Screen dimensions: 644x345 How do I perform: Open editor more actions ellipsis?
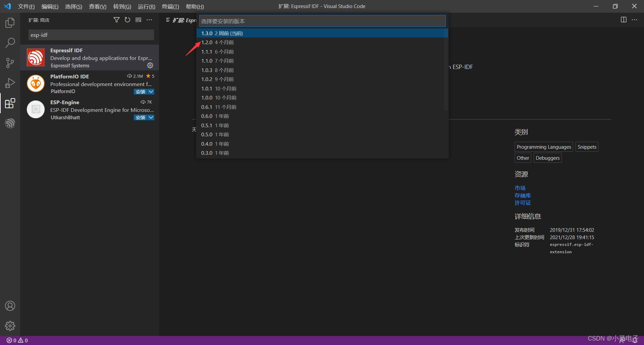tap(634, 20)
